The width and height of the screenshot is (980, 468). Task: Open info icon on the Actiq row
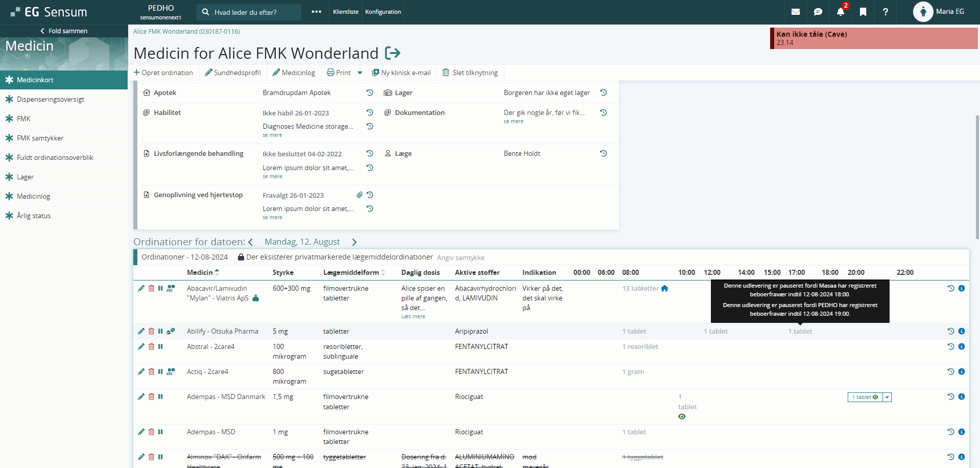(962, 371)
